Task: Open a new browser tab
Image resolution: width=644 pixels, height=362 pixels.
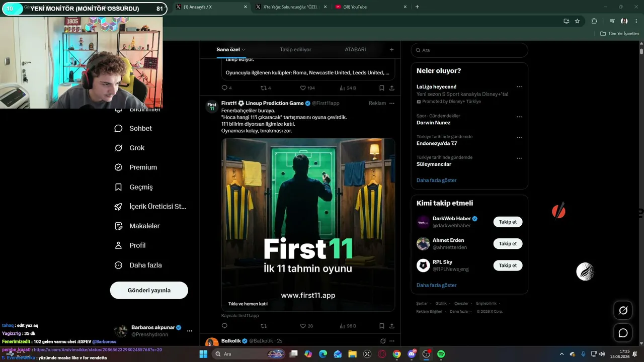Action: pos(417,7)
